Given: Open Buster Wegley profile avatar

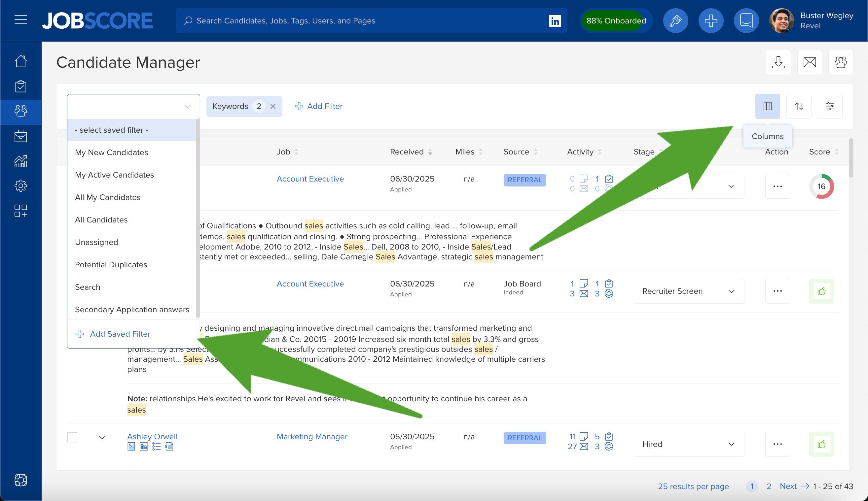Looking at the screenshot, I should pos(781,21).
